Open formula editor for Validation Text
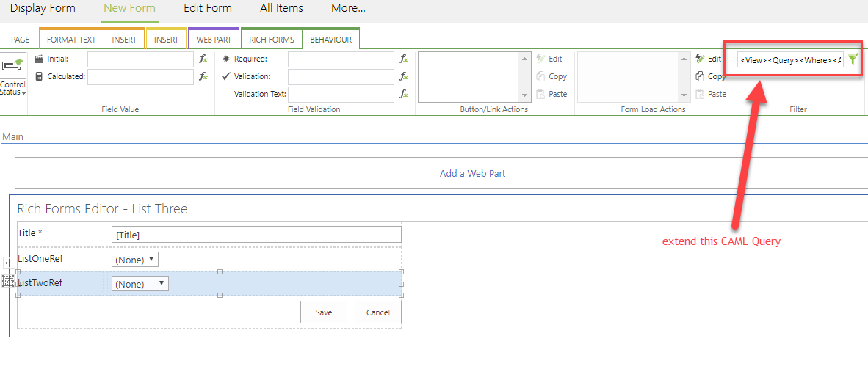This screenshot has width=868, height=366. [x=404, y=94]
